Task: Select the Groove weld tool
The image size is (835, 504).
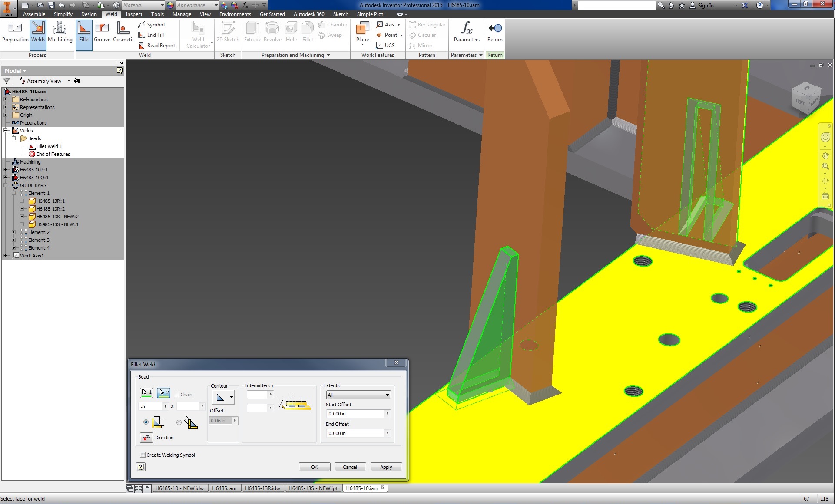Action: pyautogui.click(x=102, y=33)
